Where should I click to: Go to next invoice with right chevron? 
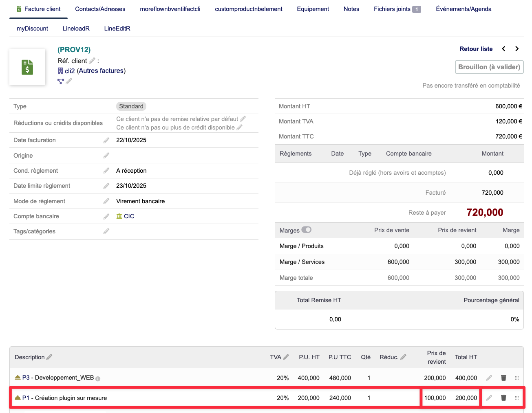(x=517, y=49)
